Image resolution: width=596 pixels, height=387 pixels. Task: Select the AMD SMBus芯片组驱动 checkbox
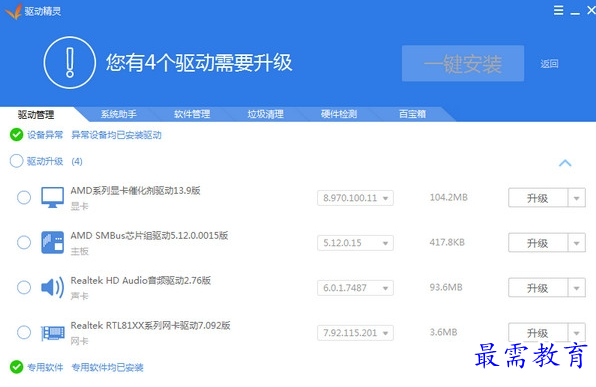pos(24,242)
